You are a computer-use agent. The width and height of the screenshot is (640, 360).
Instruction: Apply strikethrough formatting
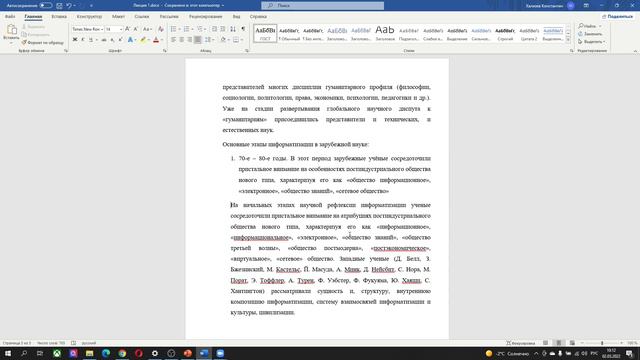104,40
